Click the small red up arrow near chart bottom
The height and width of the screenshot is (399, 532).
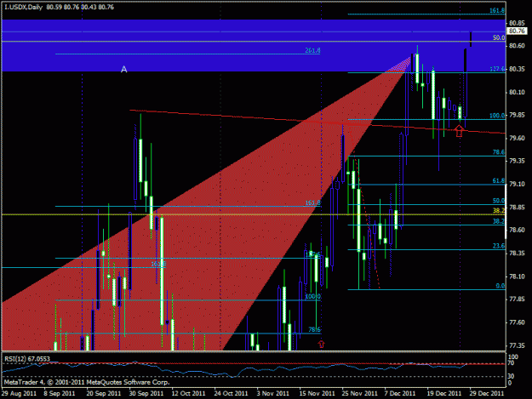(321, 344)
